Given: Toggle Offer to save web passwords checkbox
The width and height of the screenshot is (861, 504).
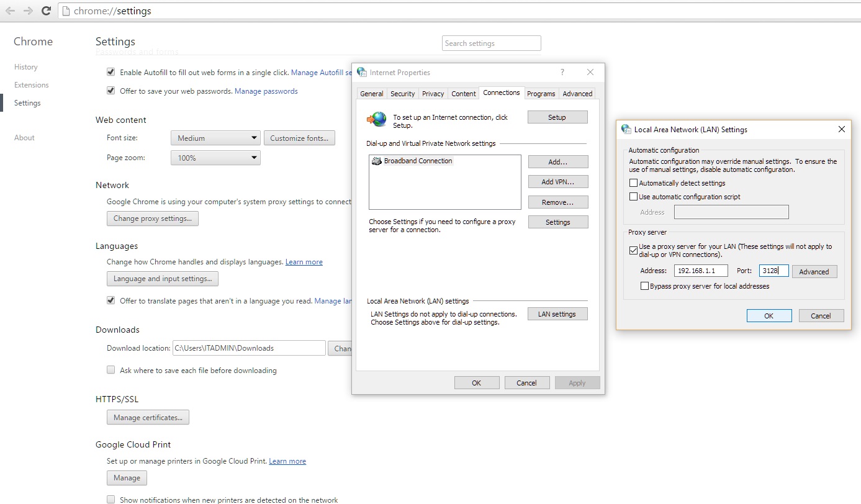Looking at the screenshot, I should point(110,91).
